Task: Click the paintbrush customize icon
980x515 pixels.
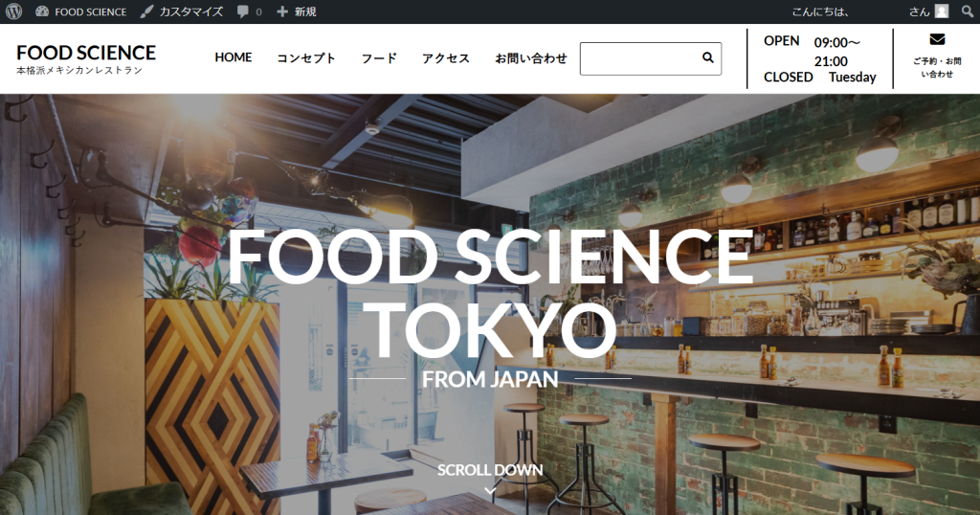Action: (146, 11)
